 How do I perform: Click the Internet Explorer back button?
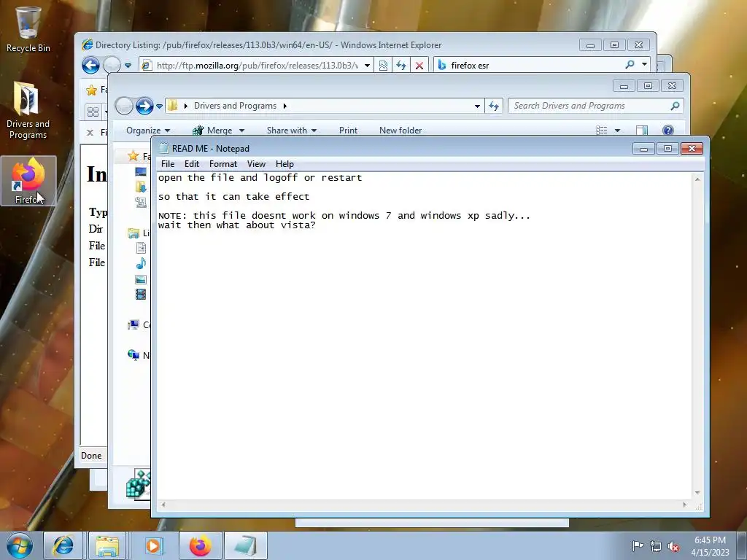(90, 65)
